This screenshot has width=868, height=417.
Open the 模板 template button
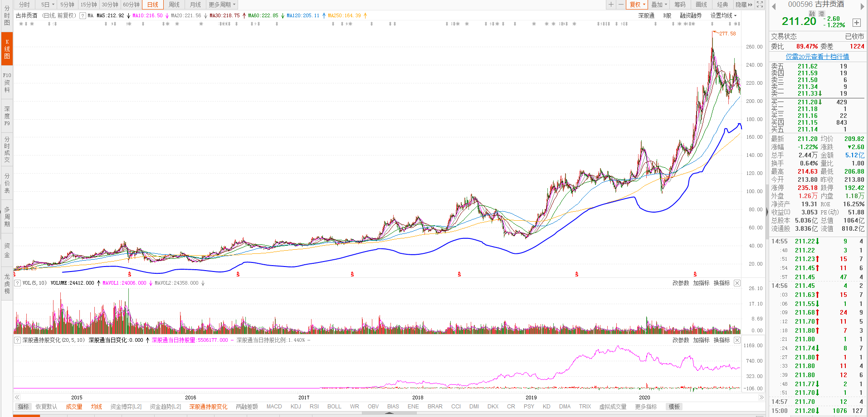(674, 407)
